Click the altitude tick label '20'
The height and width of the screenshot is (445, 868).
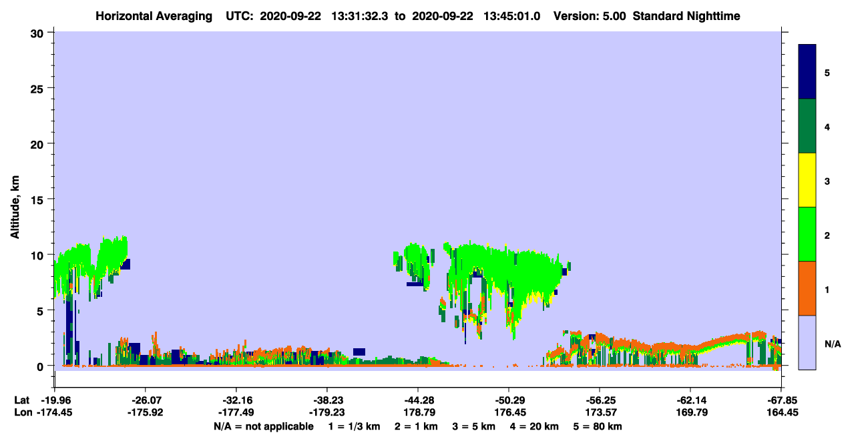point(39,143)
